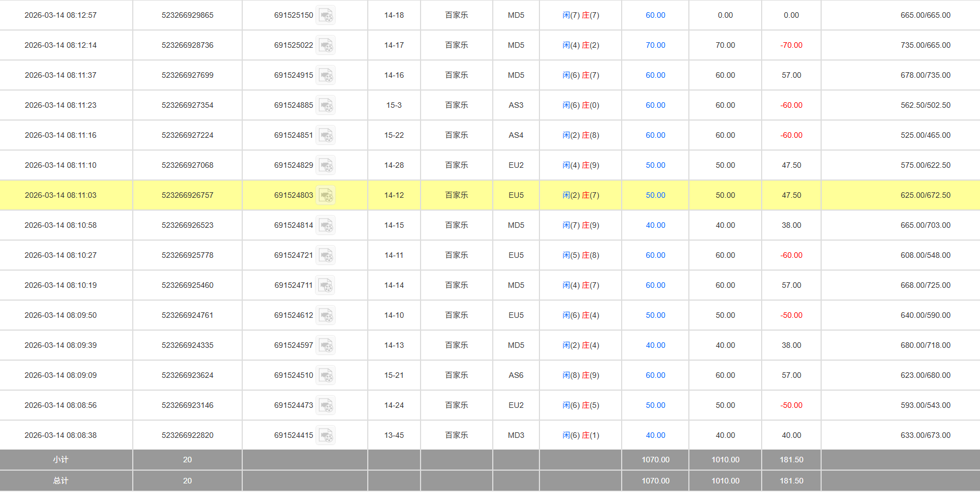Click result 闲(6) 庄(0) in AS3 row
This screenshot has width=980, height=494.
click(x=581, y=106)
